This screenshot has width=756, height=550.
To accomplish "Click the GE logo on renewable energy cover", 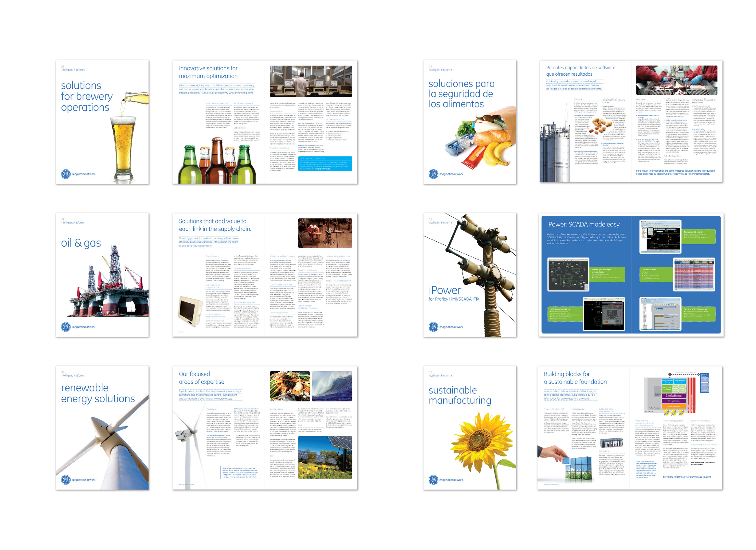I will point(66,480).
